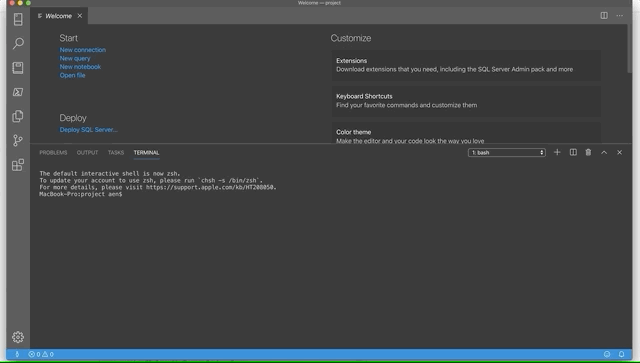Create a new terminal with the plus icon
This screenshot has width=640, height=363.
[x=557, y=152]
